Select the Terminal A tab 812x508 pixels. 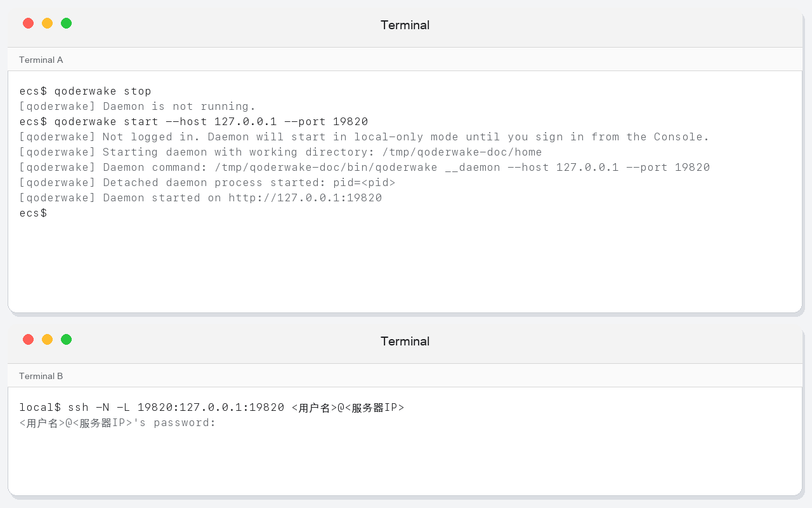pyautogui.click(x=41, y=60)
